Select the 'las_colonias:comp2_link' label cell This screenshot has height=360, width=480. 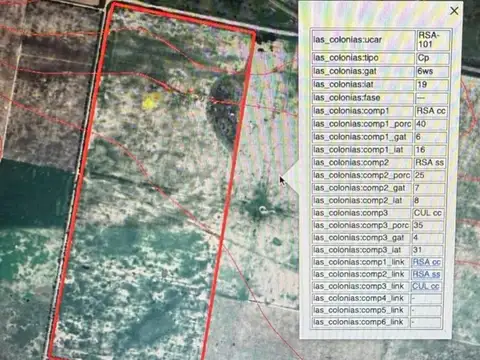361,274
